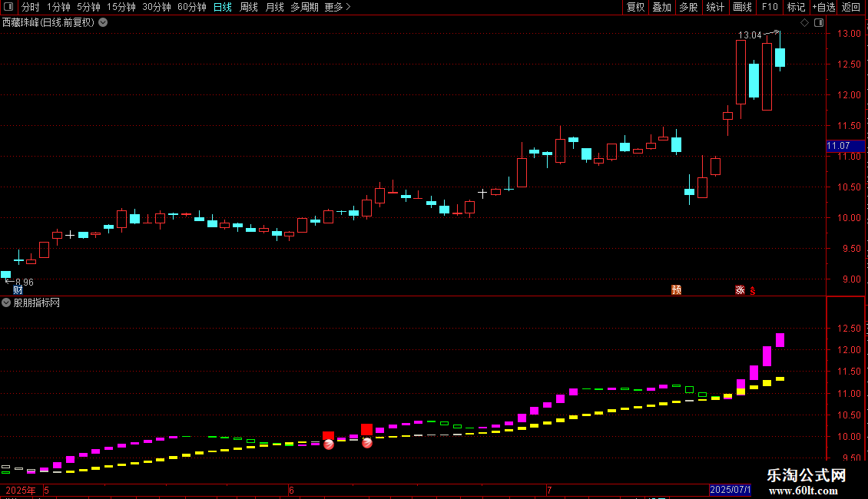
Task: Expand dropdown next to 西藏珠峰 title
Action: pos(103,23)
